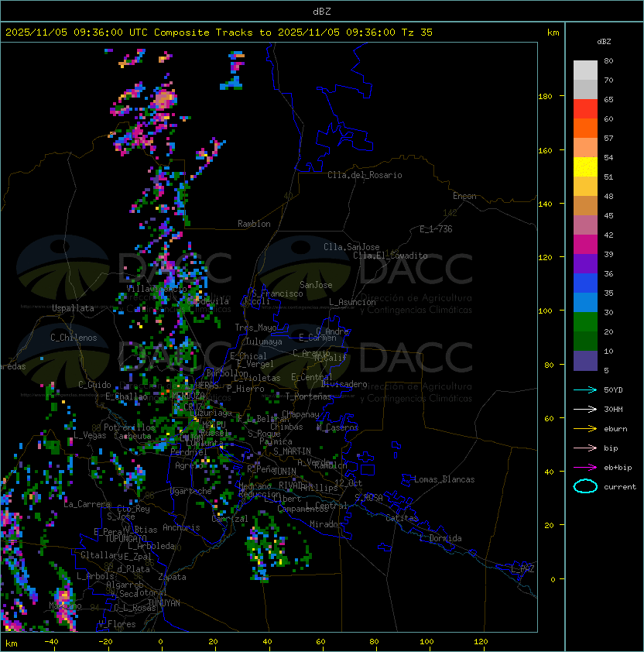The width and height of the screenshot is (644, 652).
Task: Click the cyan current-cell ellipse in legend
Action: 585,486
